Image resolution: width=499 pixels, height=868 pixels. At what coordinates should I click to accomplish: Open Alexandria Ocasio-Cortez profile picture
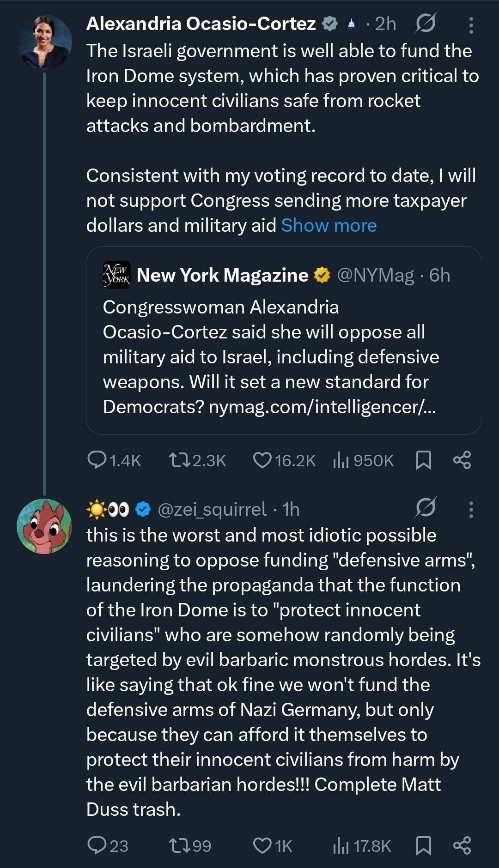[x=44, y=42]
